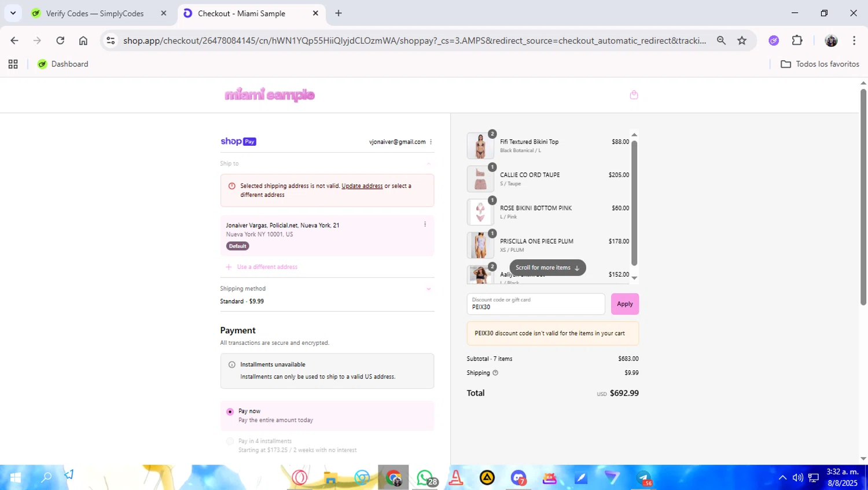Screen dimensions: 868x490
Task: Open Windows search from the taskbar
Action: point(46,478)
